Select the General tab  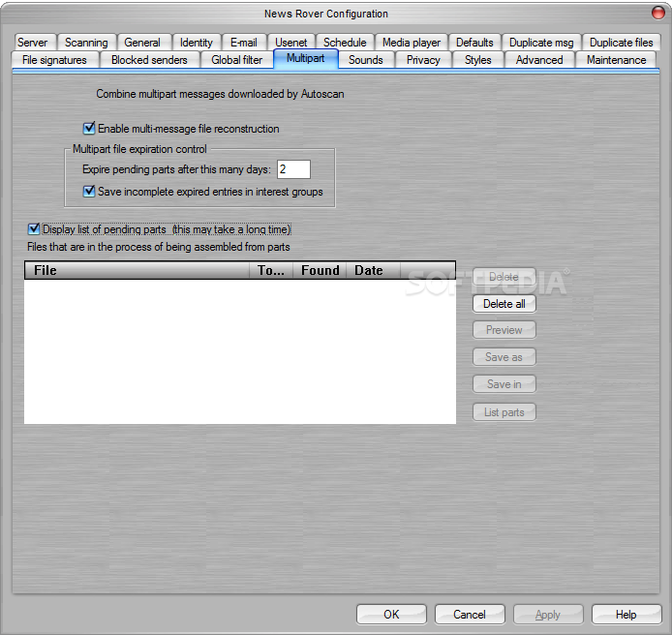coord(142,43)
